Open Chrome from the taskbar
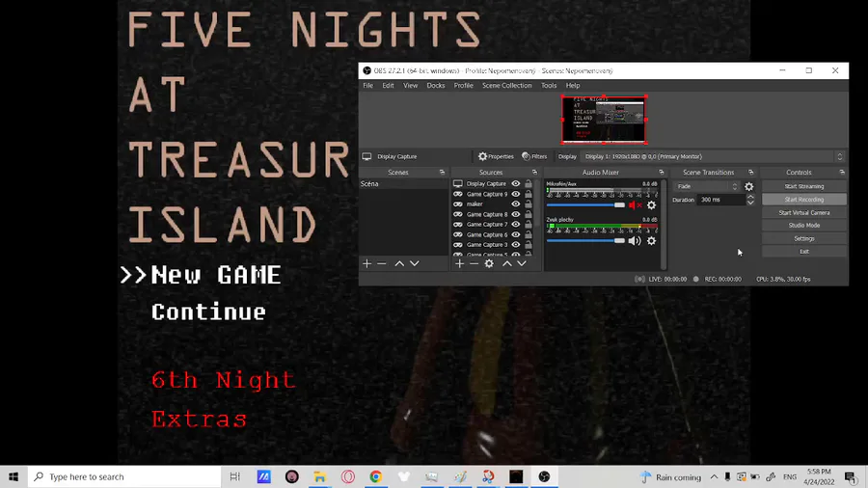This screenshot has height=488, width=868. [376, 477]
